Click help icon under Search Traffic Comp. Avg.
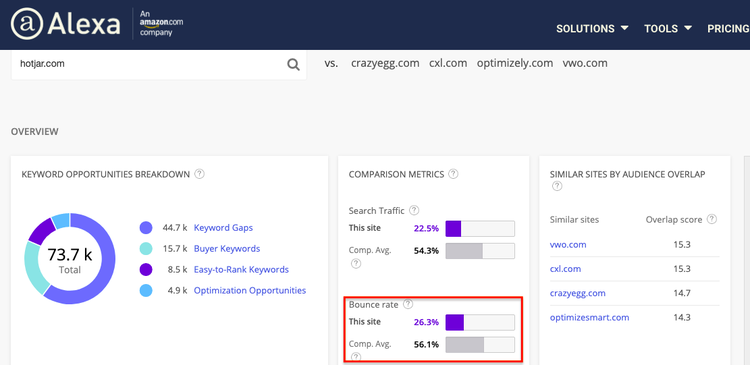The image size is (750, 365). (x=355, y=263)
